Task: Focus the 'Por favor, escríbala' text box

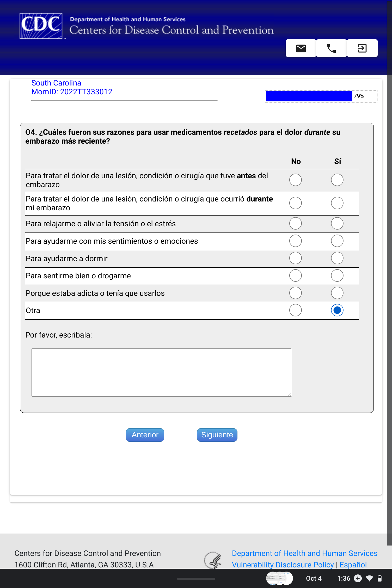Action: (x=162, y=372)
